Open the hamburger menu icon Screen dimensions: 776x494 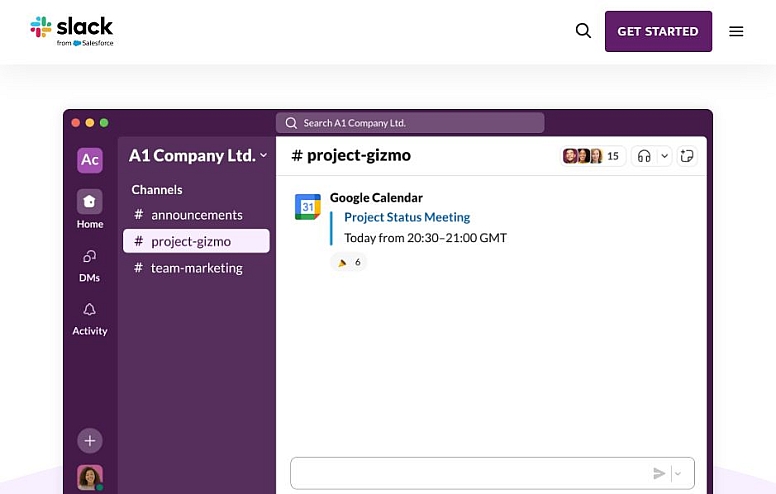click(736, 31)
